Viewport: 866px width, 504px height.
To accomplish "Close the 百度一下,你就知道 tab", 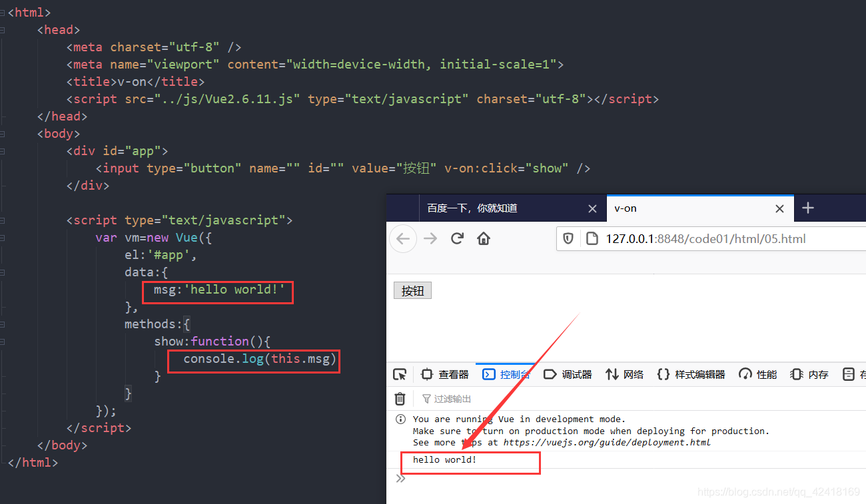I will [592, 208].
